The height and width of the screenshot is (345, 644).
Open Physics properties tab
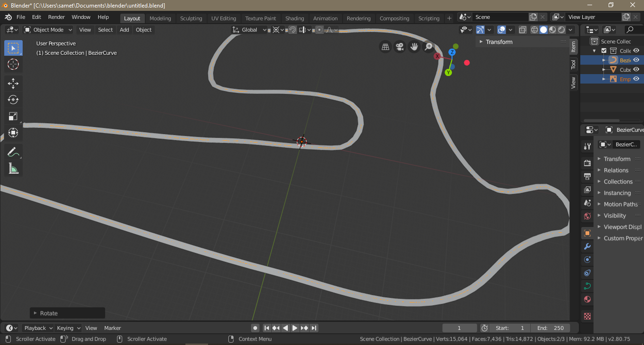(x=587, y=260)
